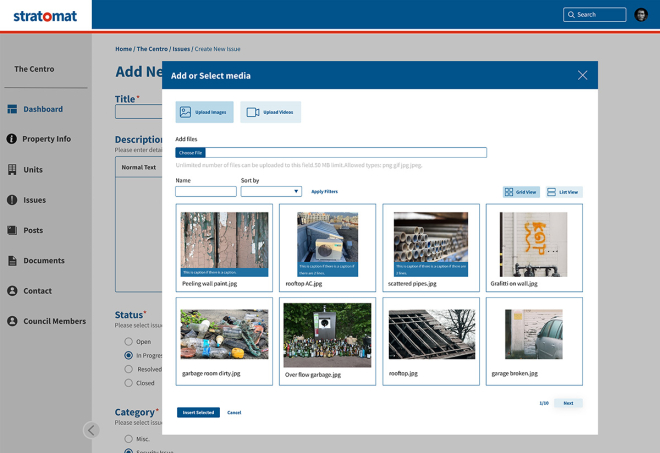
Task: Click the Units building icon
Action: click(12, 169)
